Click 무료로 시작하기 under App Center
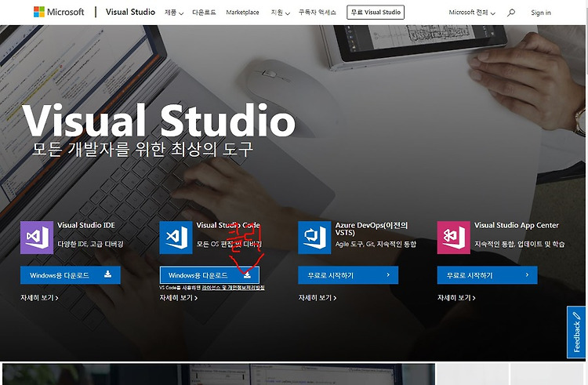This screenshot has width=588, height=385. tap(487, 275)
